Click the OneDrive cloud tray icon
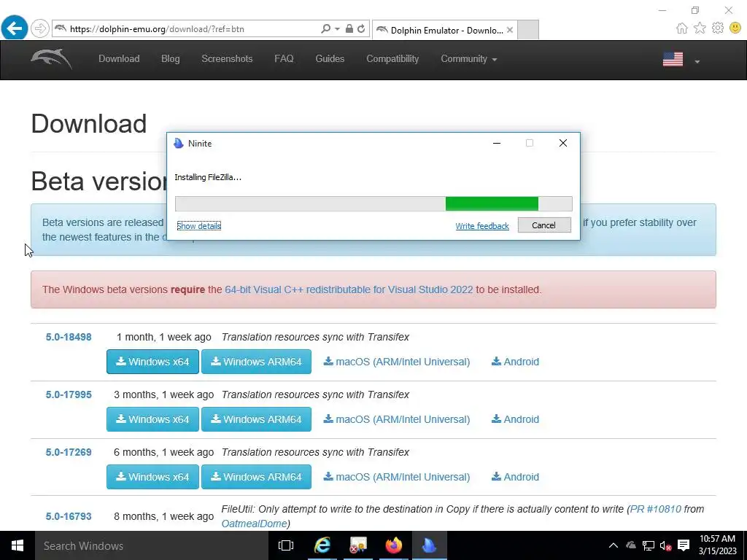The width and height of the screenshot is (747, 560). (x=631, y=545)
